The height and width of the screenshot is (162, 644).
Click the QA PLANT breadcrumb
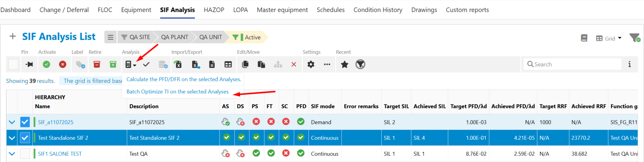pyautogui.click(x=174, y=37)
